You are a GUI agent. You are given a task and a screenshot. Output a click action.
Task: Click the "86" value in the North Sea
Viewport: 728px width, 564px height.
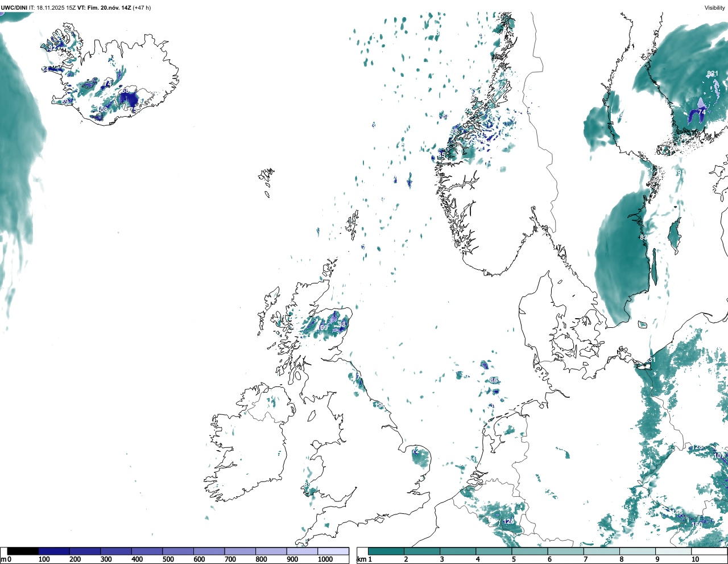click(x=494, y=380)
